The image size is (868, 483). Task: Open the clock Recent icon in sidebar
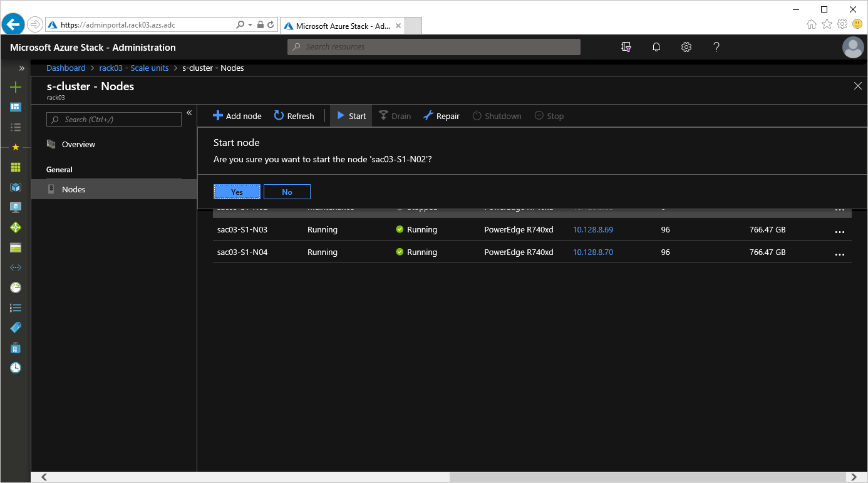click(16, 368)
